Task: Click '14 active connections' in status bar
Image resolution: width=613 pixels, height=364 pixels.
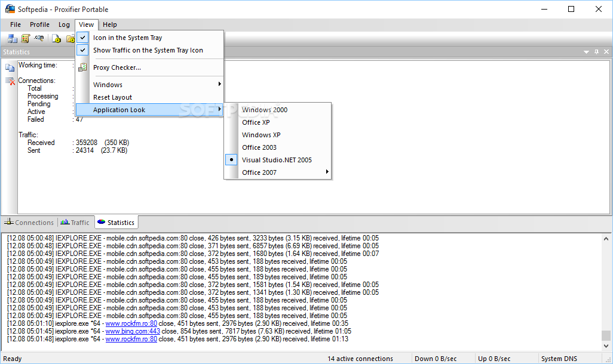Action: (360, 359)
